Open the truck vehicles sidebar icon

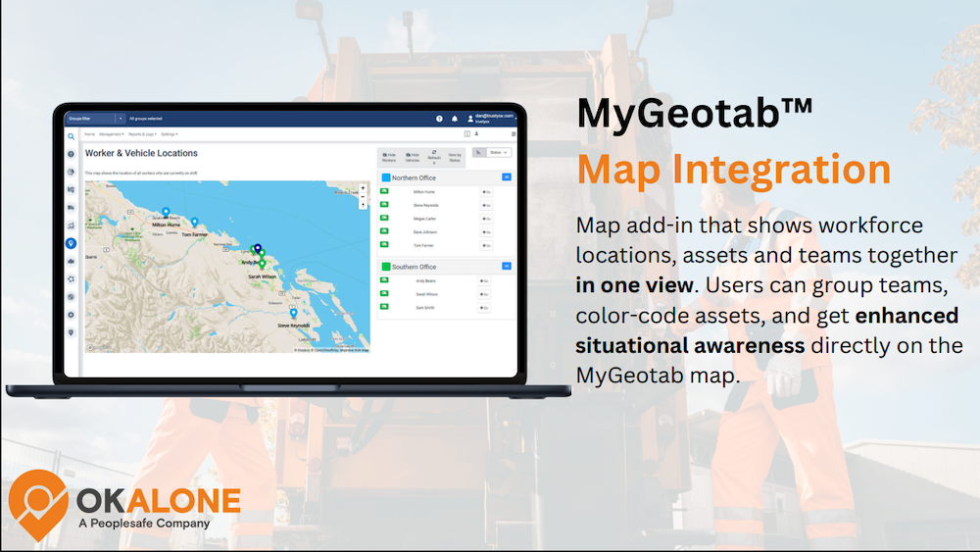(72, 208)
